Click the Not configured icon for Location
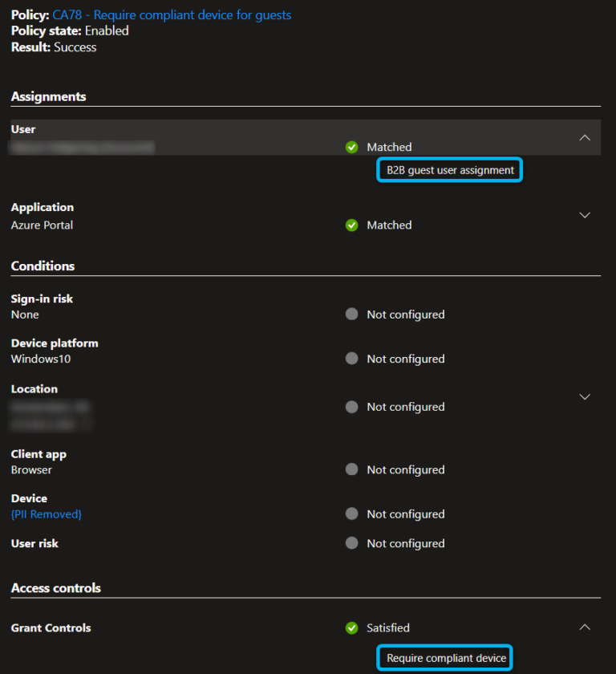Image resolution: width=616 pixels, height=674 pixels. click(x=351, y=407)
